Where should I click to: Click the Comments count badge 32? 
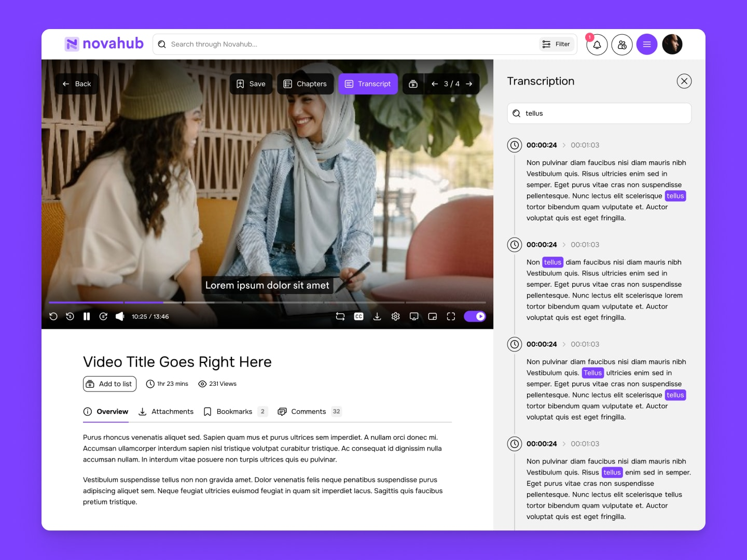337,412
